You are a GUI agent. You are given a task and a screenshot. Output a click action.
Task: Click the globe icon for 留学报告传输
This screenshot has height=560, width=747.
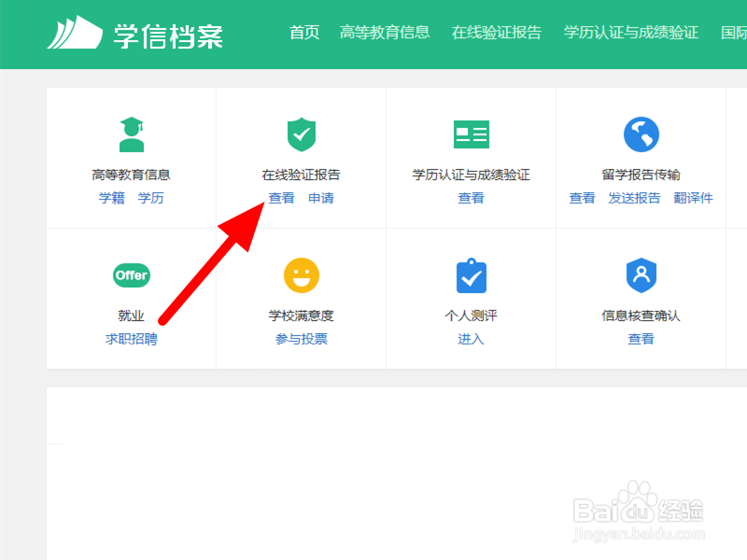641,133
